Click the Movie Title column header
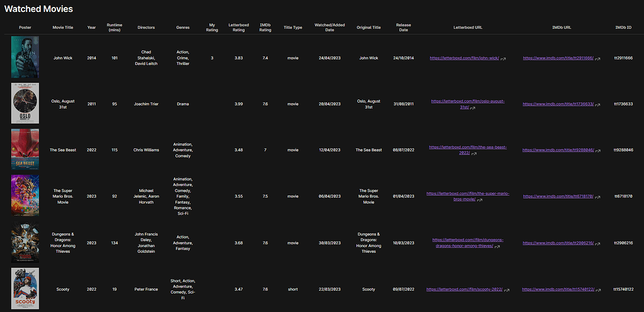 (63, 28)
